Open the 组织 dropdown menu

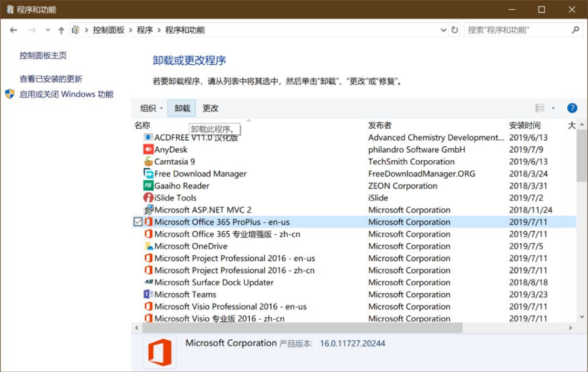coord(152,108)
